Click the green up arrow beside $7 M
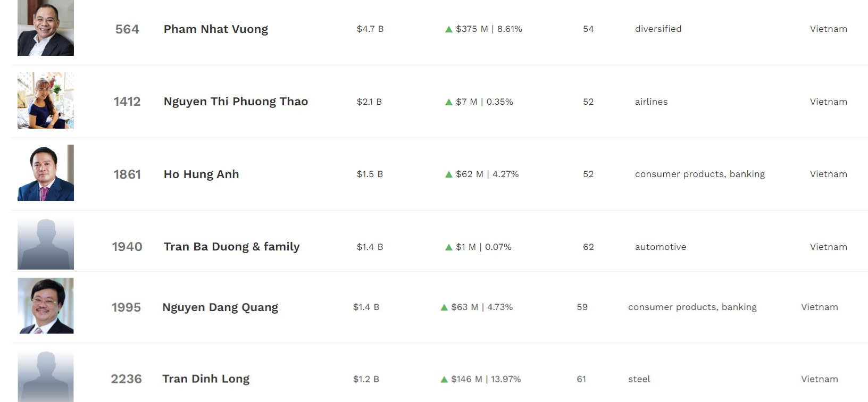868x402 pixels. tap(448, 102)
